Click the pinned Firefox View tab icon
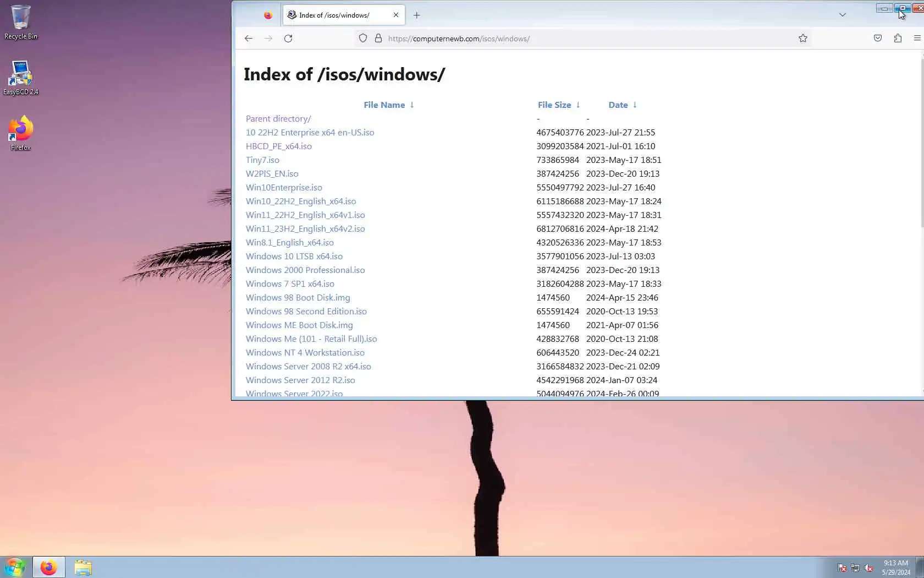 pyautogui.click(x=268, y=15)
